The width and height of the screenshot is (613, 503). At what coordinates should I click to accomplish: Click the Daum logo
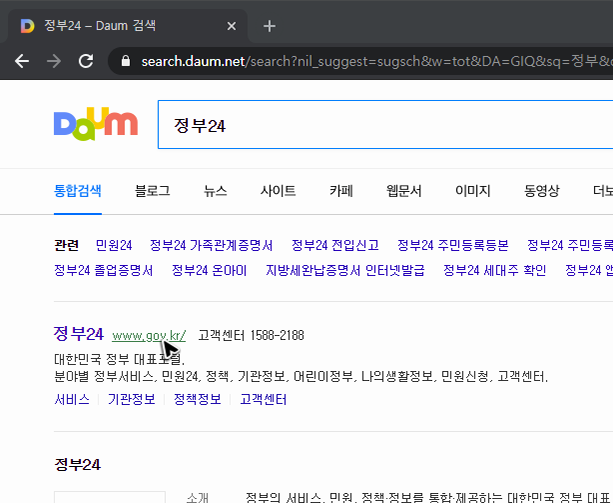point(96,124)
